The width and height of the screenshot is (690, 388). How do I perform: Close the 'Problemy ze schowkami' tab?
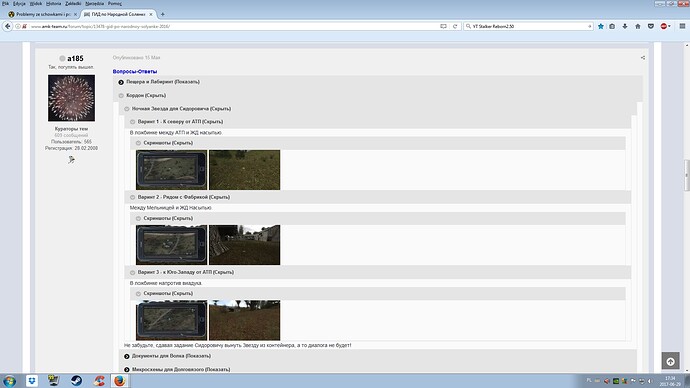click(75, 15)
